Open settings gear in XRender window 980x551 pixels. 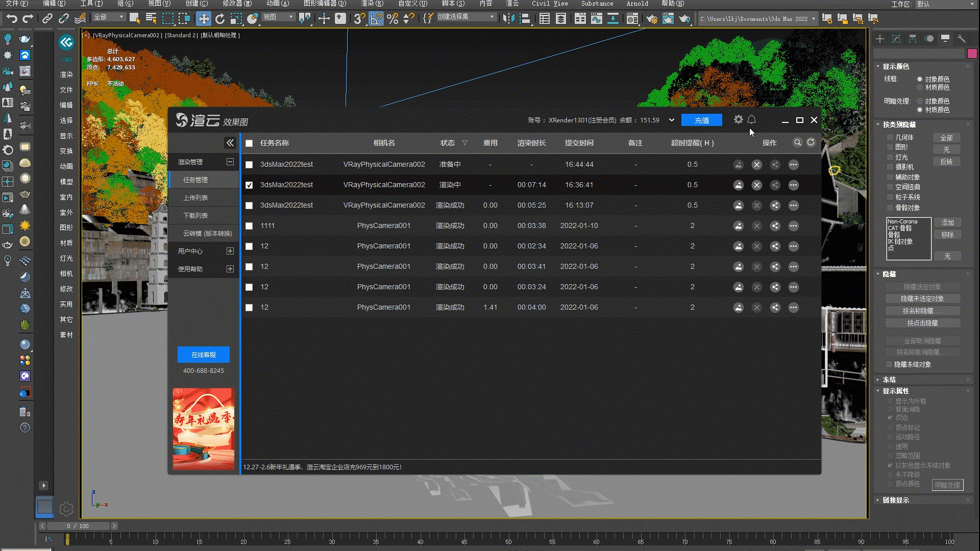pos(738,119)
